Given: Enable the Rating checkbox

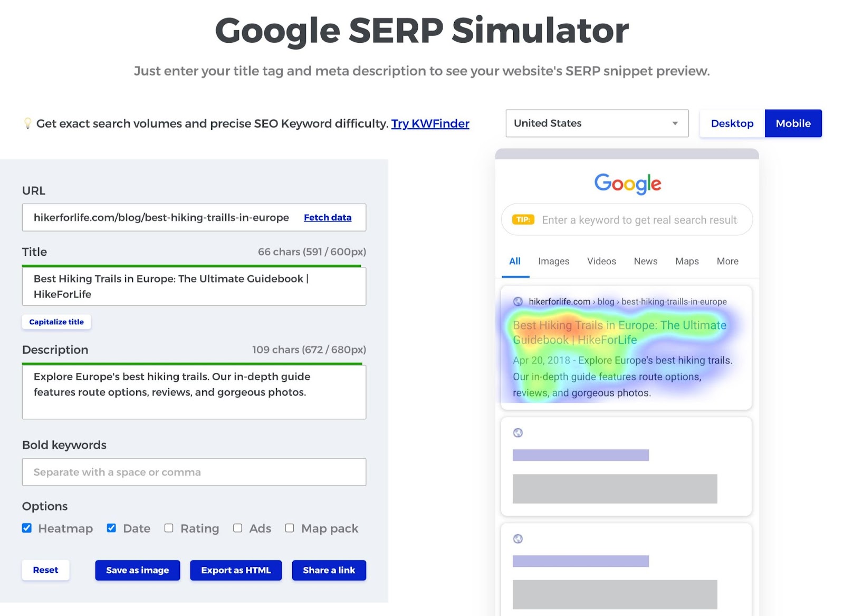Looking at the screenshot, I should pyautogui.click(x=169, y=528).
